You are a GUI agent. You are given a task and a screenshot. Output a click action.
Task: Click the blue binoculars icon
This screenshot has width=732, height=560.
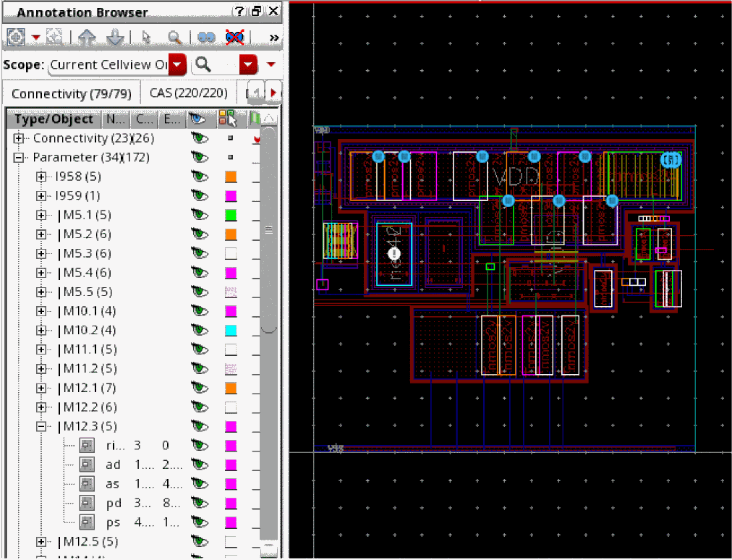[x=207, y=37]
